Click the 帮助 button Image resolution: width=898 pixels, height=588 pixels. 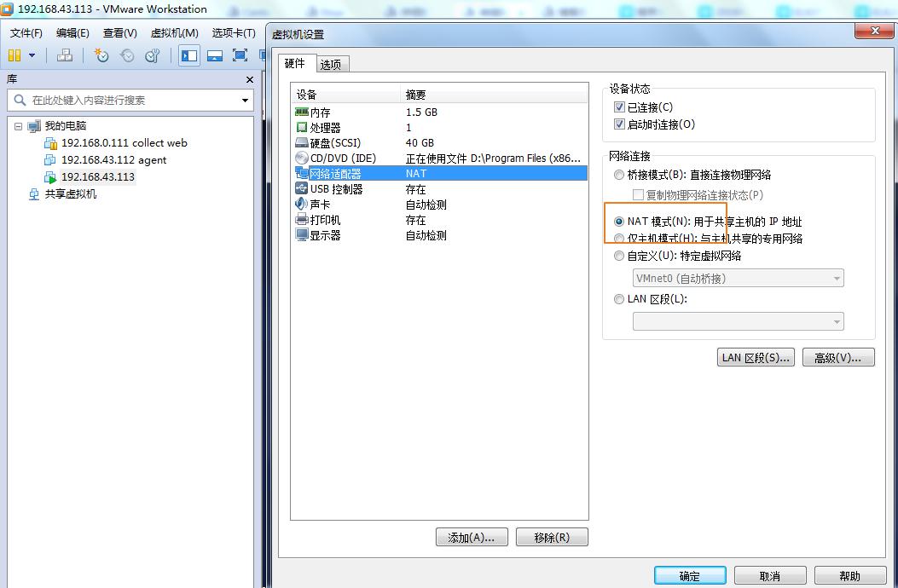click(850, 575)
